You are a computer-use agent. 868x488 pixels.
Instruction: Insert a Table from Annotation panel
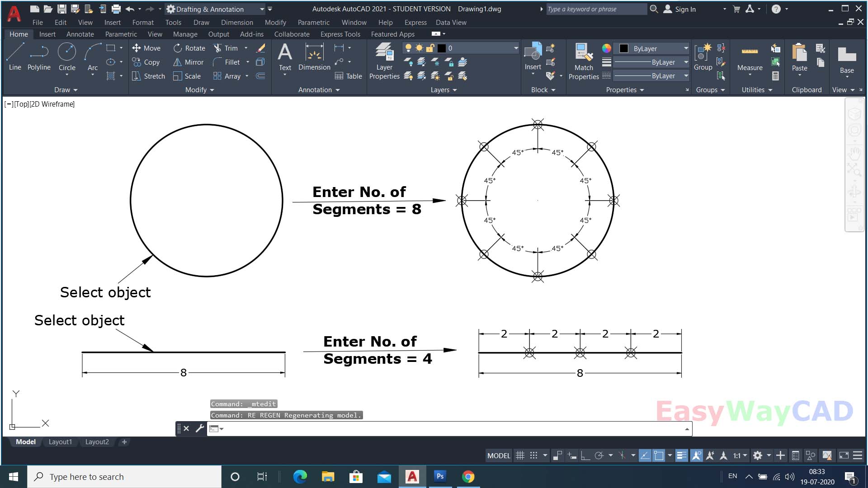(348, 76)
